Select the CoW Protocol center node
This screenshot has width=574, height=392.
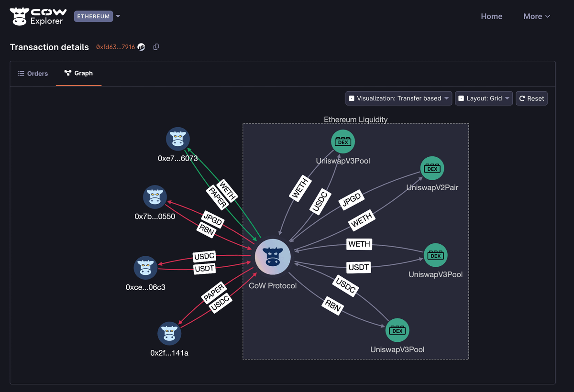(x=273, y=257)
